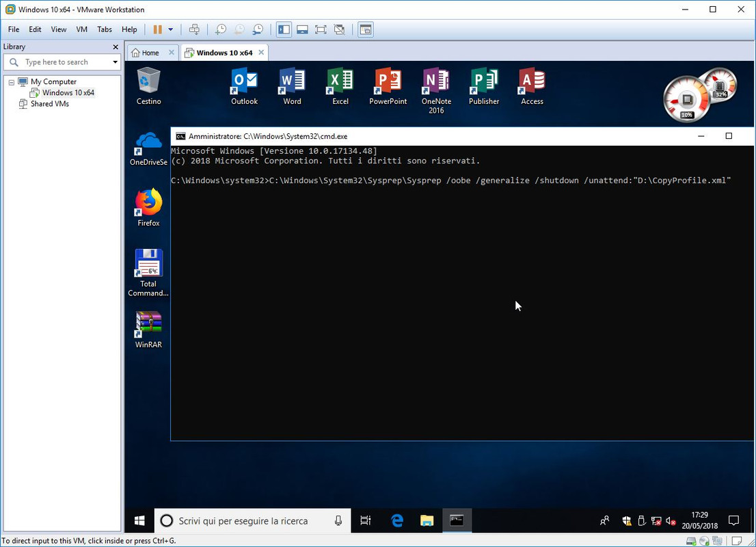Select the WinRAR desktop shortcut
The width and height of the screenshot is (756, 547).
click(x=148, y=330)
